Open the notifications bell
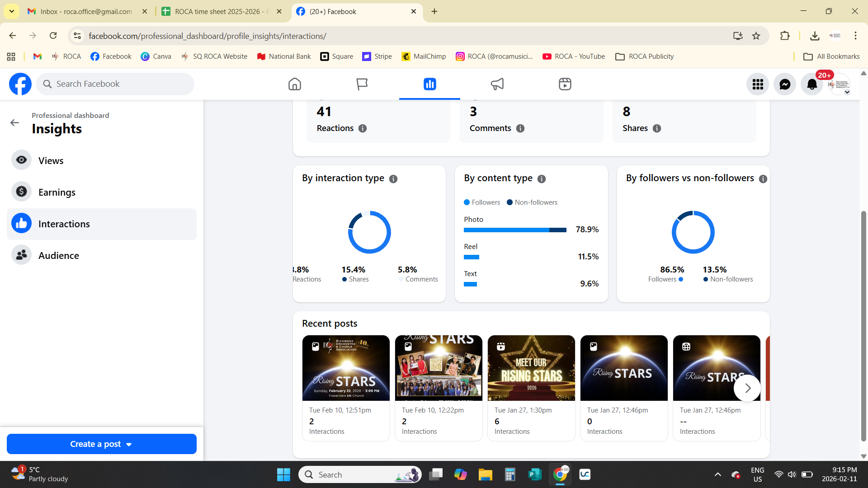 pyautogui.click(x=812, y=84)
